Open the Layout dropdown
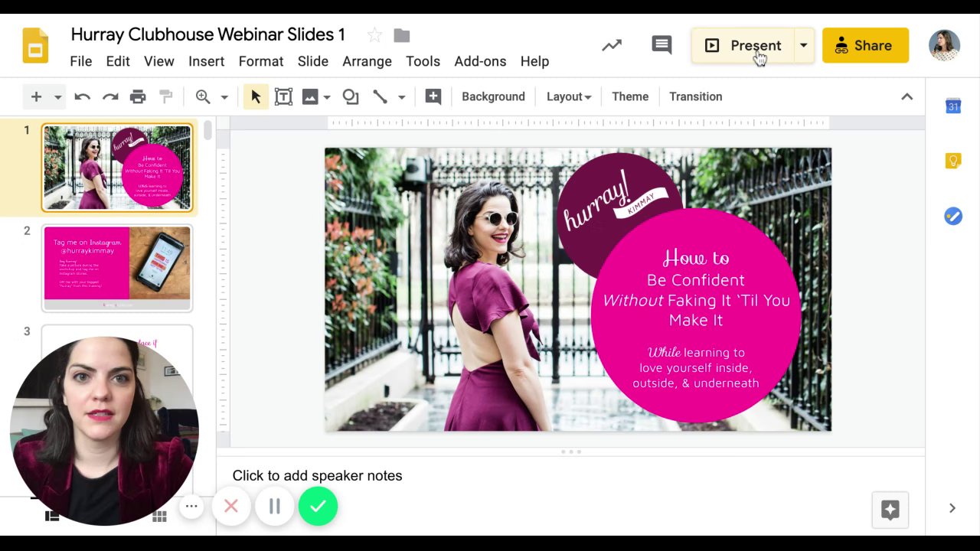The height and width of the screenshot is (551, 980). pyautogui.click(x=569, y=96)
